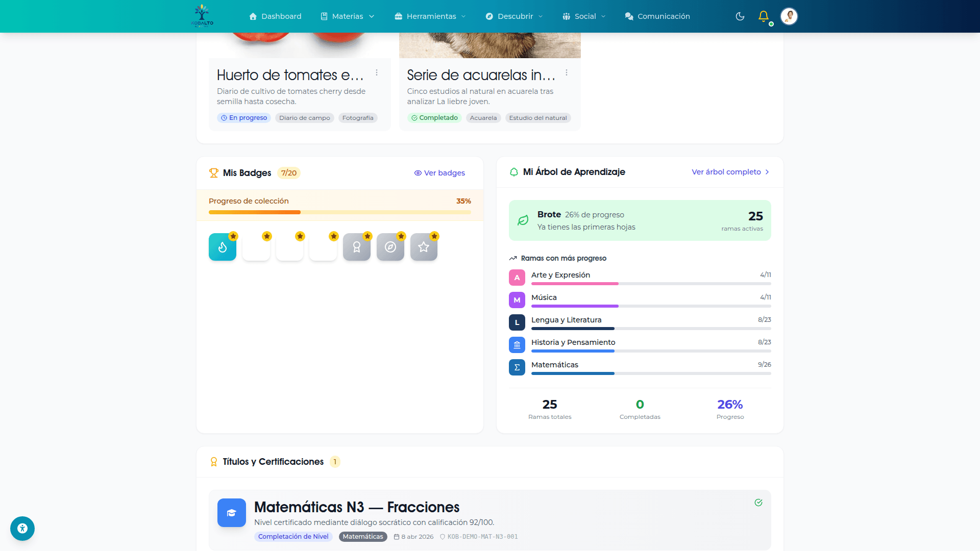Toggle dark mode moon icon

pos(740,16)
